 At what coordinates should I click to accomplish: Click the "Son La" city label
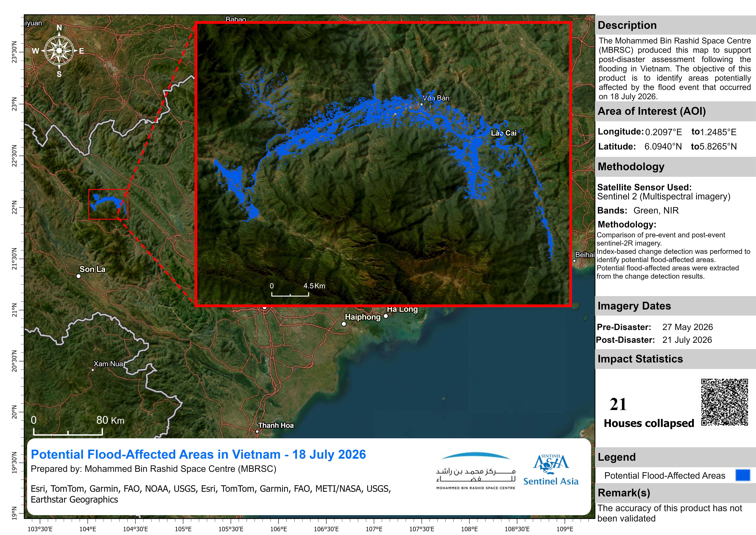tap(93, 269)
